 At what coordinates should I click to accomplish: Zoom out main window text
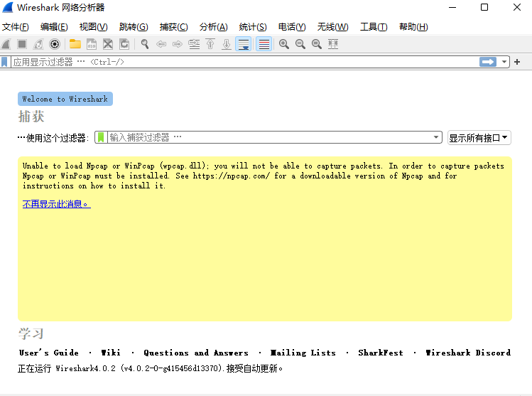tap(300, 44)
